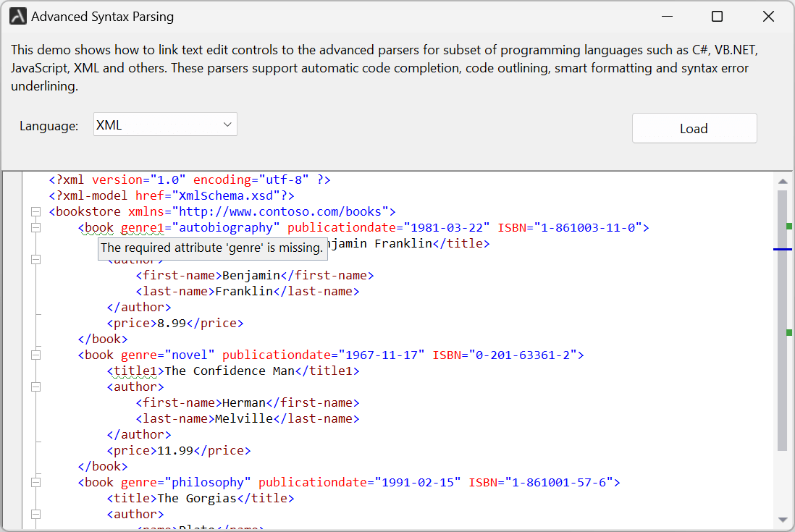Screen dimensions: 795x532
Task: Click the underlined book tag name
Action: click(99, 228)
